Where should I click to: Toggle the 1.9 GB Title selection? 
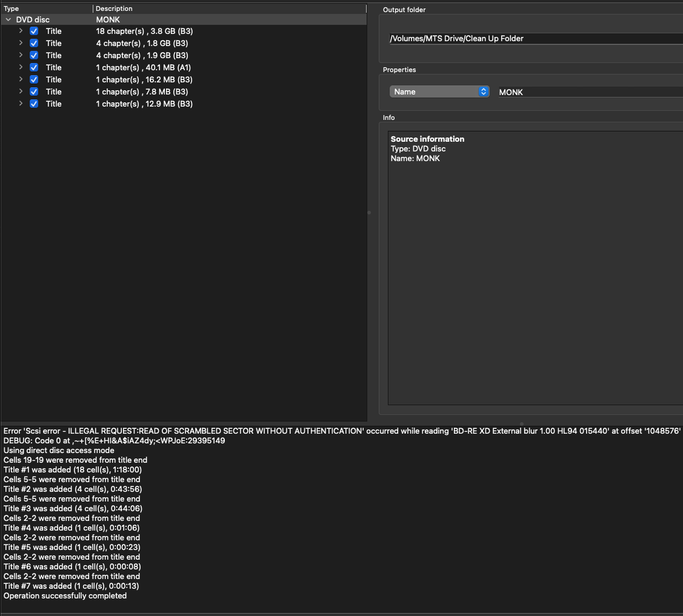point(34,55)
